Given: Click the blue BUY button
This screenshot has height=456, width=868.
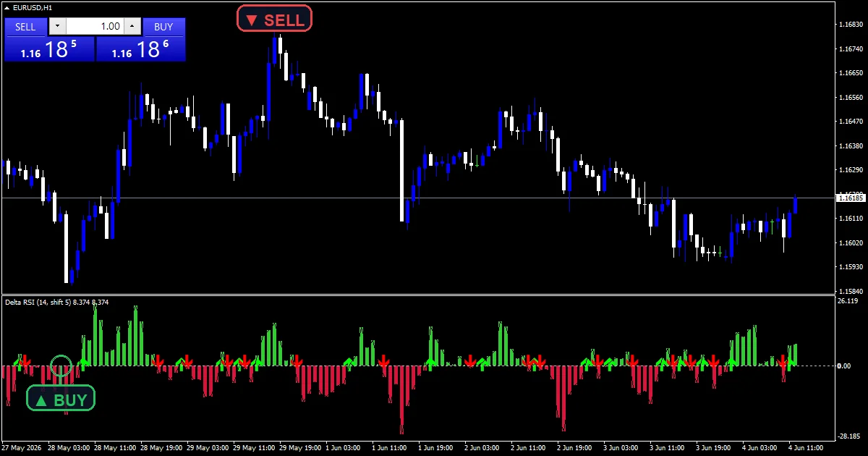Looking at the screenshot, I should (164, 27).
